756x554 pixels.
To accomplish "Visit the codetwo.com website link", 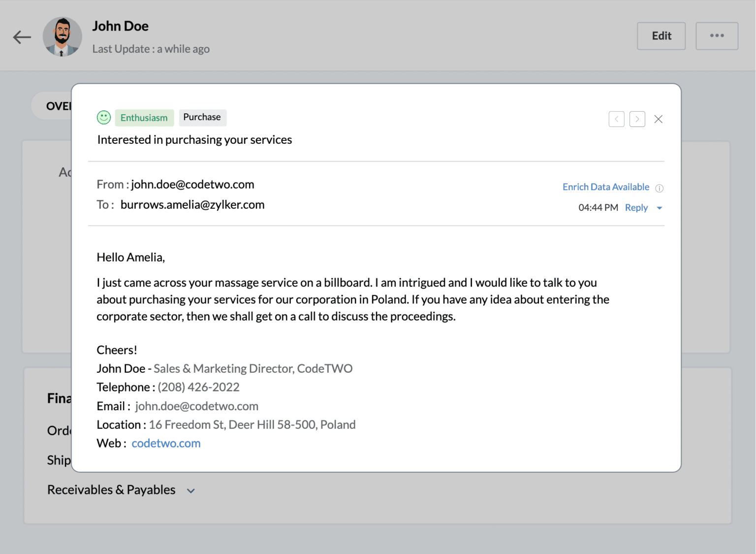I will point(166,443).
